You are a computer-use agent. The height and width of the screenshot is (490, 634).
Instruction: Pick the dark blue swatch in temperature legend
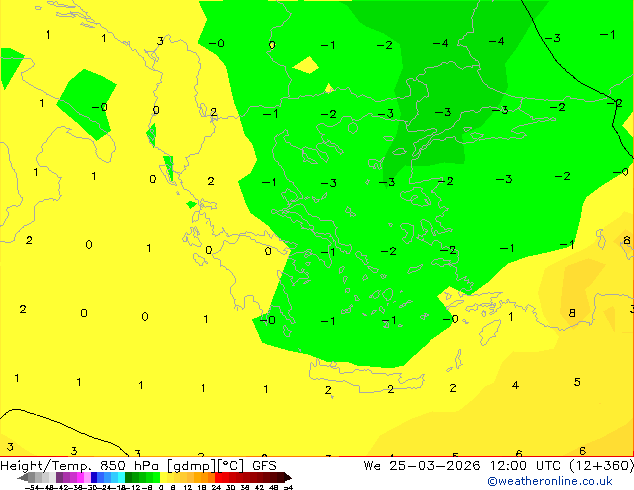click(94, 477)
